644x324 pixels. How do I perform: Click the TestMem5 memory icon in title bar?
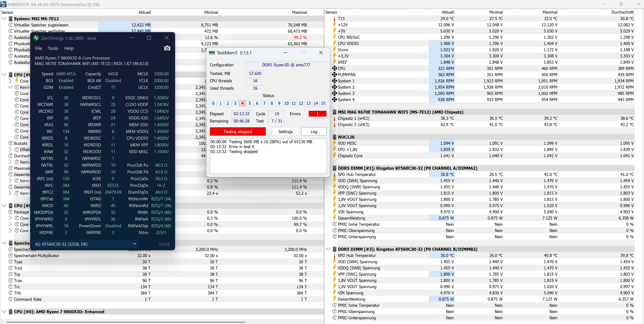point(212,53)
